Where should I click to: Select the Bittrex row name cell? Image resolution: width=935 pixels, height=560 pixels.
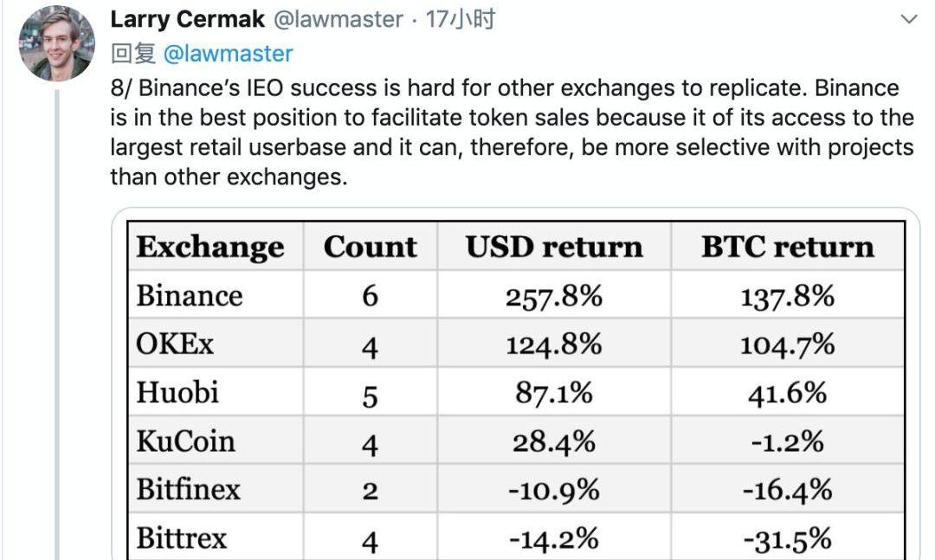click(x=181, y=538)
